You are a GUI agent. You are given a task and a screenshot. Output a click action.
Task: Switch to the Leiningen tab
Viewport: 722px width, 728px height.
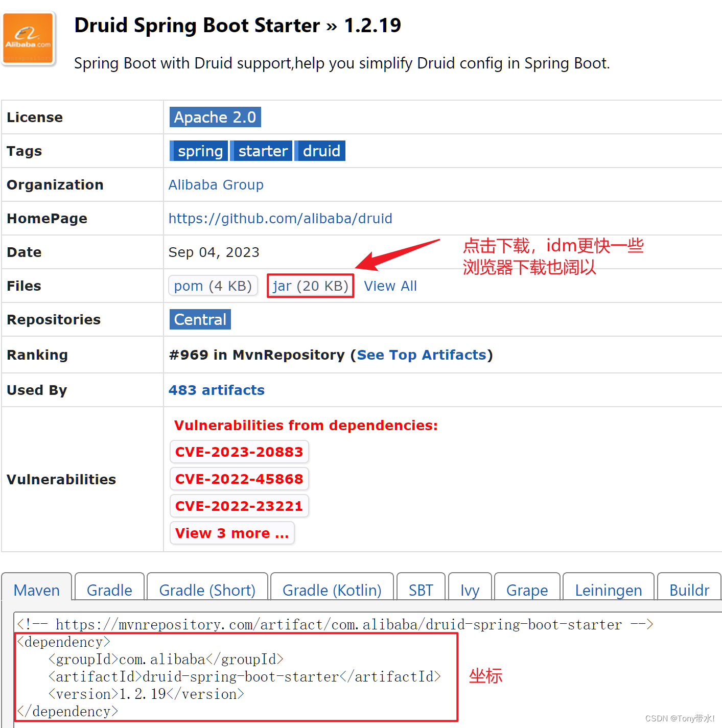point(609,590)
